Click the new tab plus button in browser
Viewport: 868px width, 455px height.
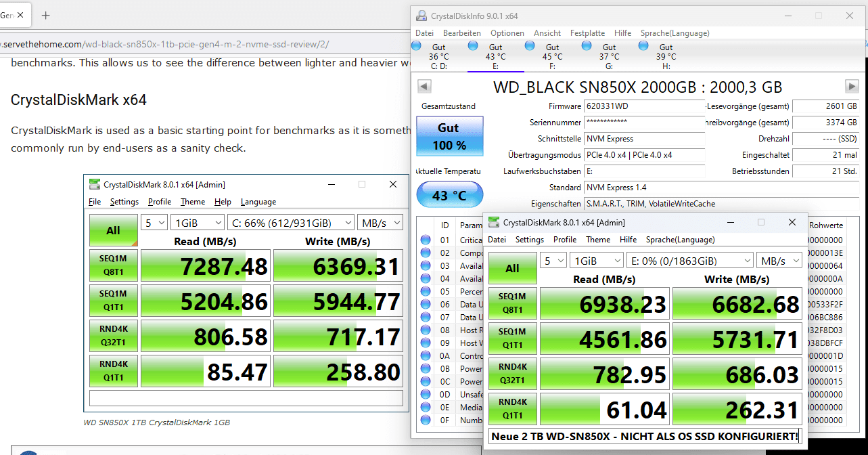point(45,15)
